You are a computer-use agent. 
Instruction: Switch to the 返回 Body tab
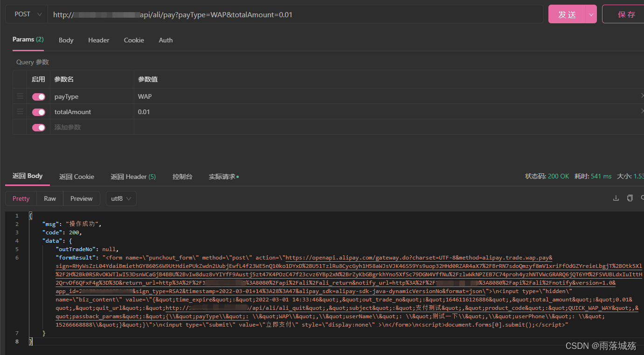[x=28, y=176]
